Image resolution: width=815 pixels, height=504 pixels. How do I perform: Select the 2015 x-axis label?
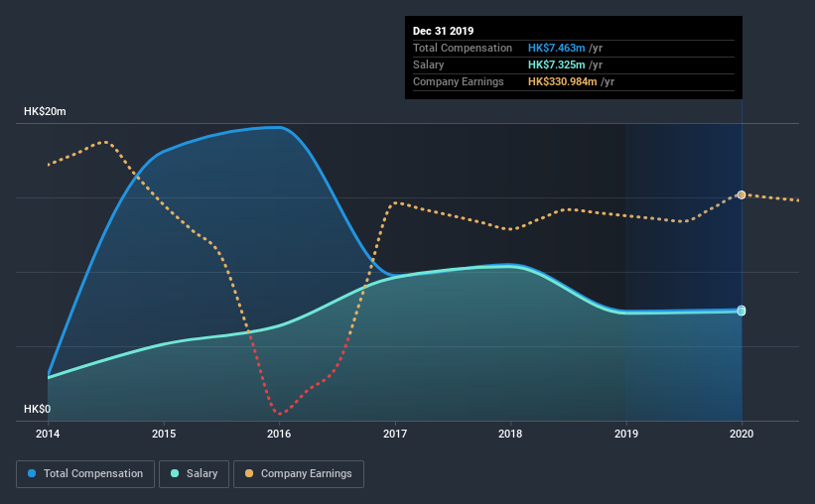click(164, 434)
